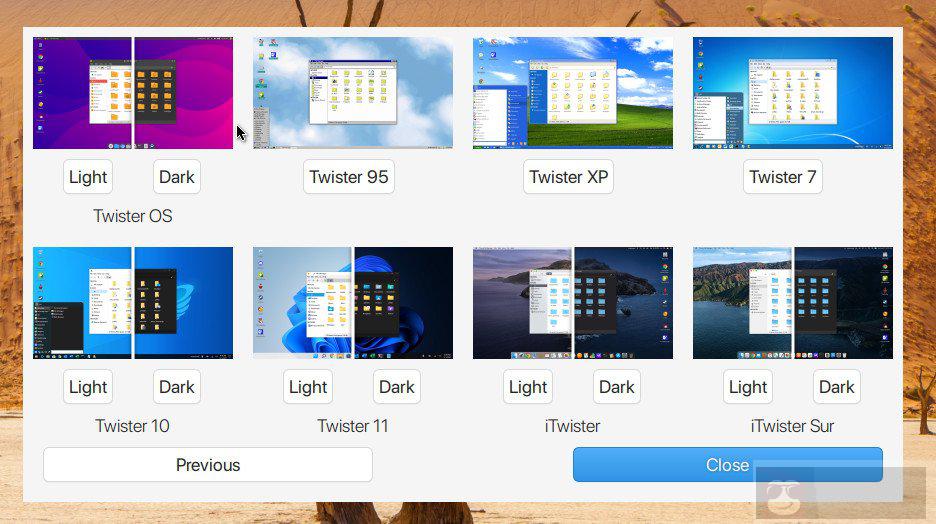
Task: Close the theme selection dialog
Action: click(x=728, y=465)
